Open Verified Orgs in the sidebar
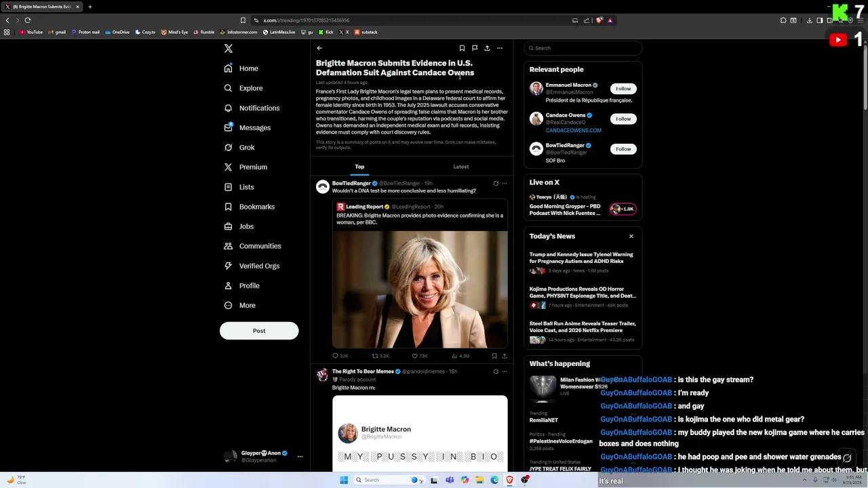 [x=251, y=266]
